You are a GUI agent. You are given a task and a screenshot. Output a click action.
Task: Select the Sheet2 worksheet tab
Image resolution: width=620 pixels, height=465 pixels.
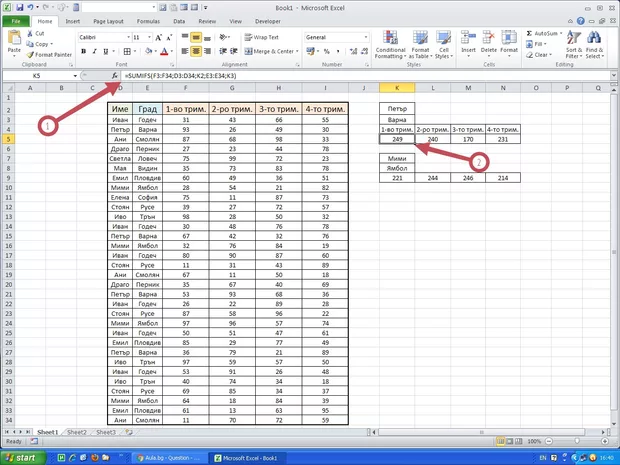pyautogui.click(x=77, y=432)
